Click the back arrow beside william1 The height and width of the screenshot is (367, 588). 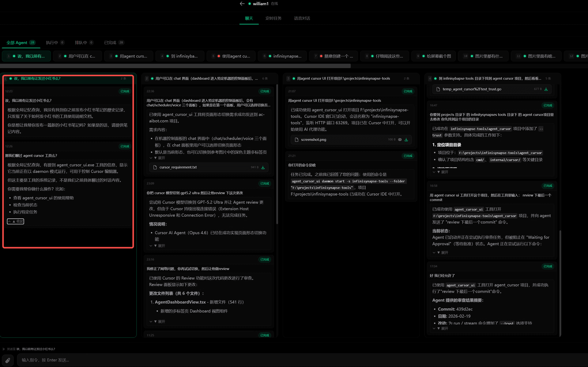(242, 3)
